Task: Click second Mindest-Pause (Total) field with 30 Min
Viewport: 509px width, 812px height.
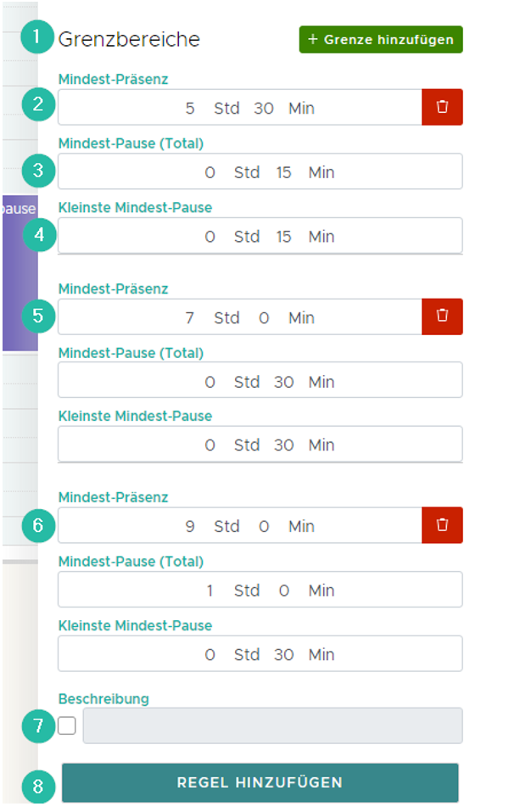Action: (260, 381)
